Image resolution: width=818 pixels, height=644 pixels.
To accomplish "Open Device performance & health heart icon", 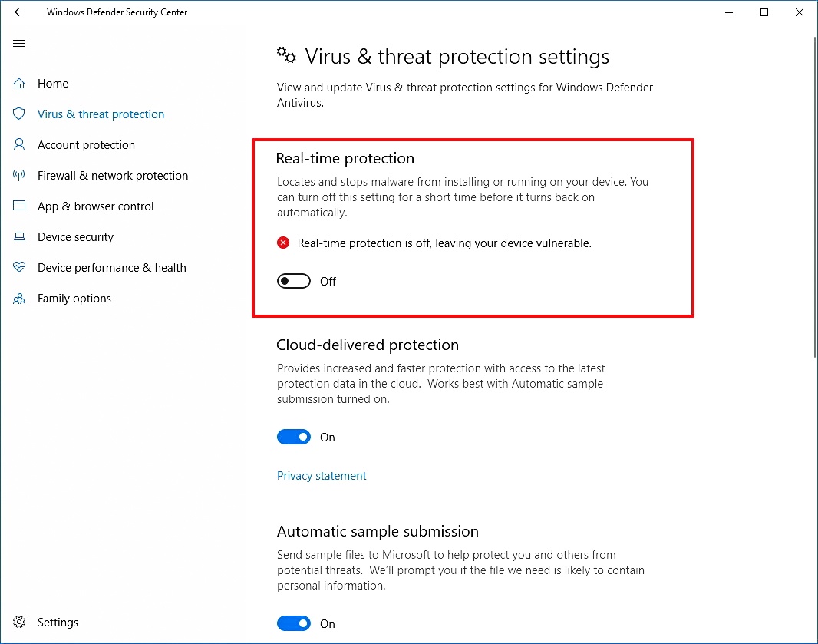I will coord(19,267).
